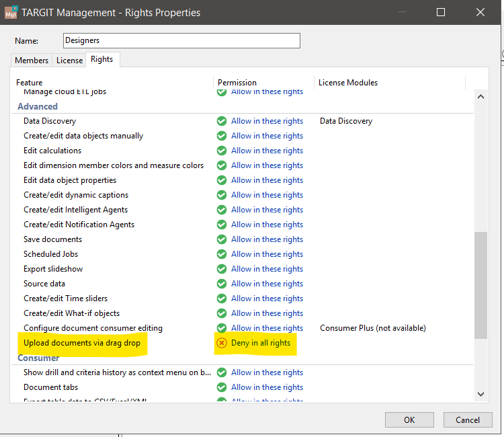Click OK to confirm rights
504x437 pixels.
(x=409, y=420)
